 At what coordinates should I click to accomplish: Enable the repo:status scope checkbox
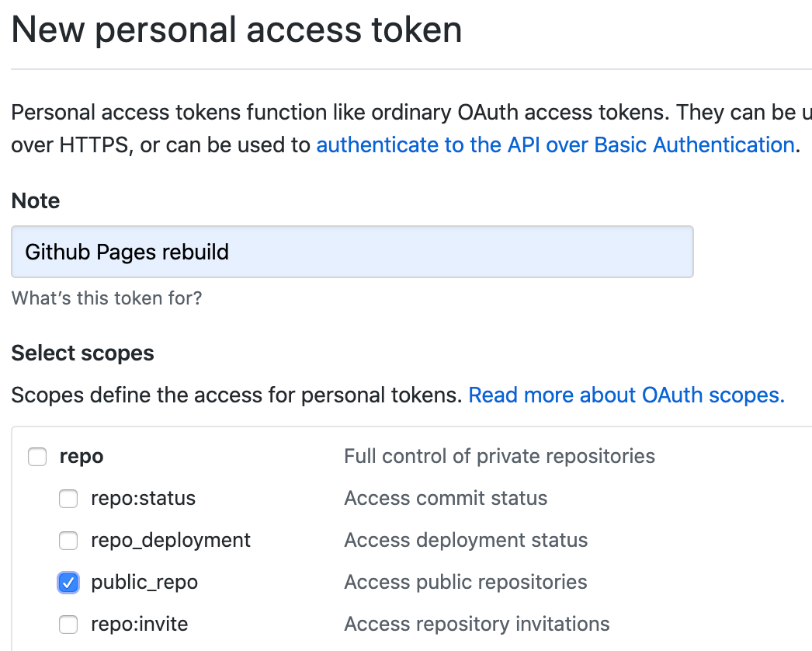click(68, 500)
